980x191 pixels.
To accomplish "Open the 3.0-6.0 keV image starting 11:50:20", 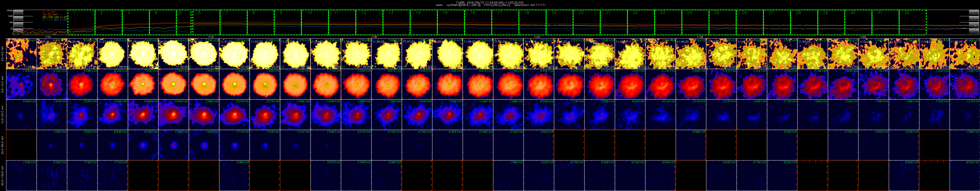I will pyautogui.click(x=813, y=54).
